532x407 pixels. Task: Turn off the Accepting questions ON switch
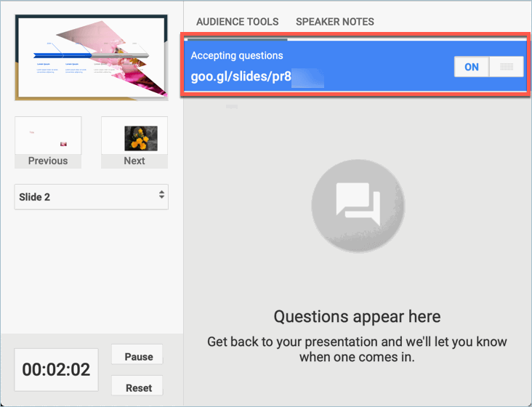click(488, 67)
